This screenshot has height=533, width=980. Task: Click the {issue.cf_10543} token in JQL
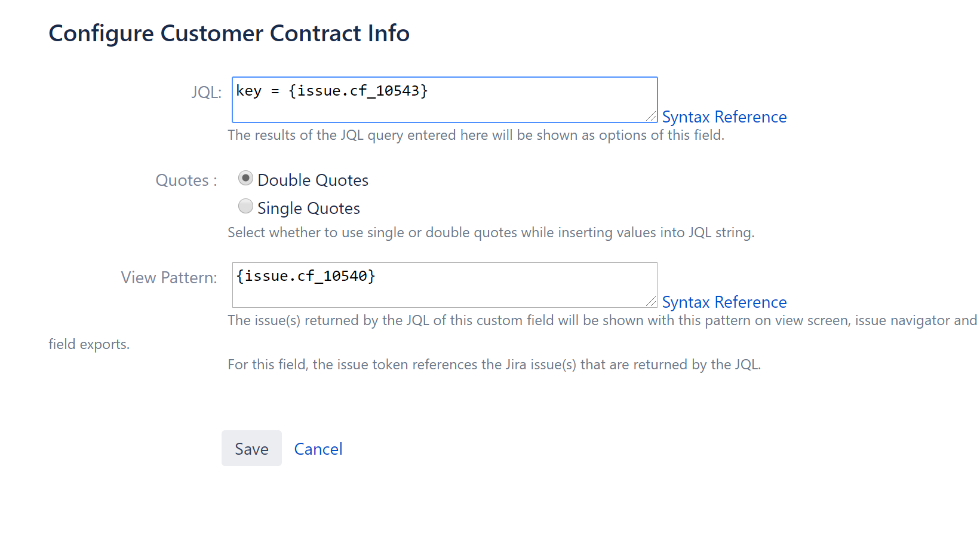pyautogui.click(x=359, y=91)
